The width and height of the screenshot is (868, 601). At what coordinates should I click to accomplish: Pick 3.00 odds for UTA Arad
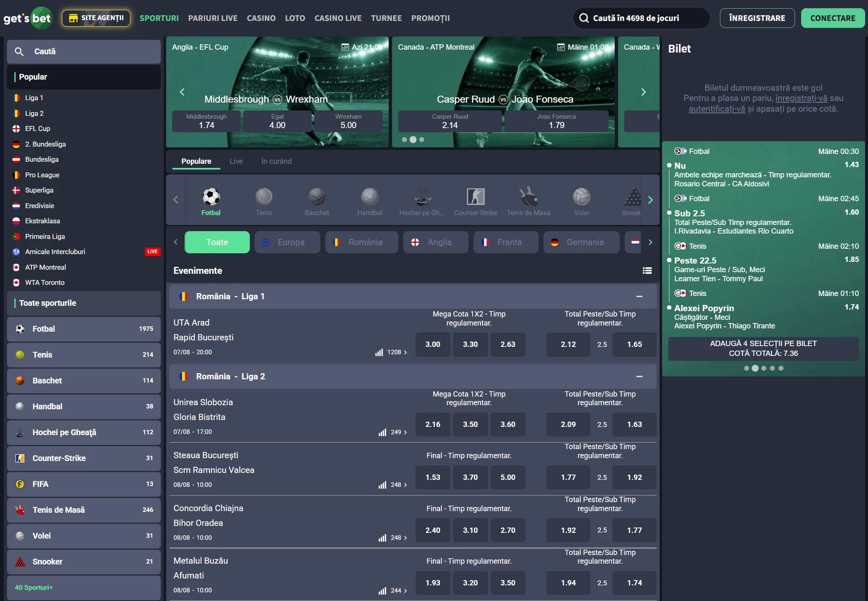click(x=433, y=344)
